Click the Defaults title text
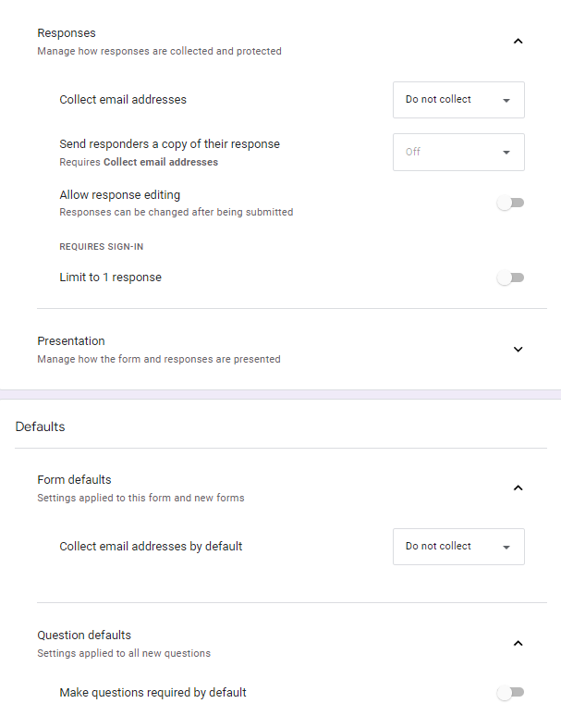 40,426
